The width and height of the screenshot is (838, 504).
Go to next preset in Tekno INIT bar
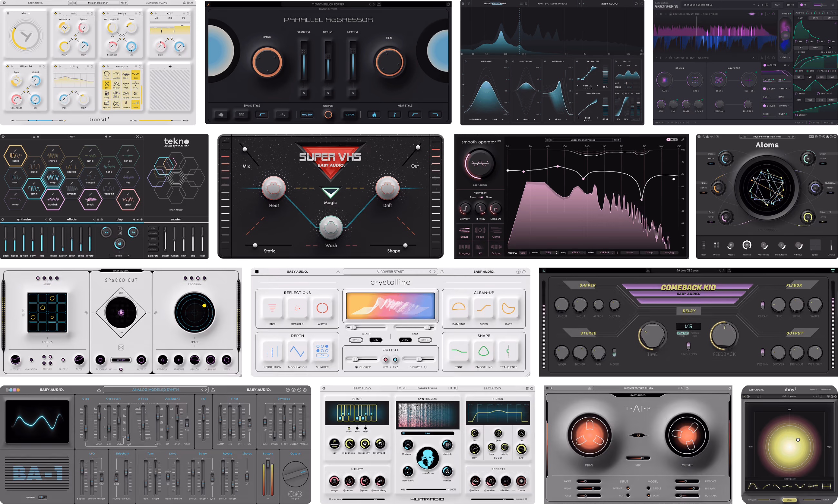coord(109,137)
